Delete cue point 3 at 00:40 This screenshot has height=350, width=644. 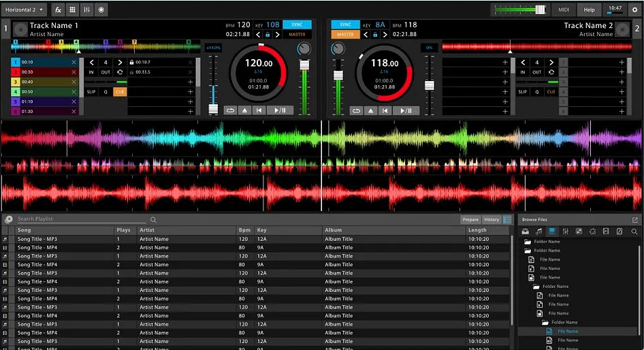74,82
